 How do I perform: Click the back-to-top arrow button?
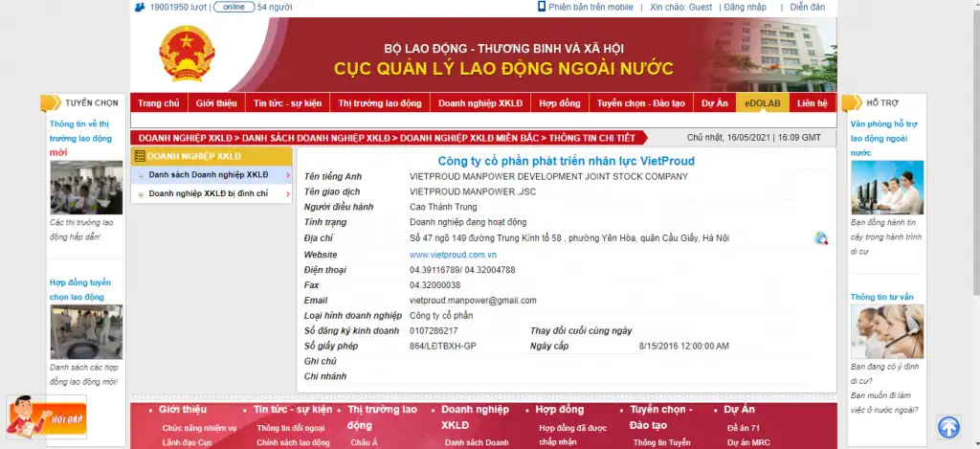point(948,426)
